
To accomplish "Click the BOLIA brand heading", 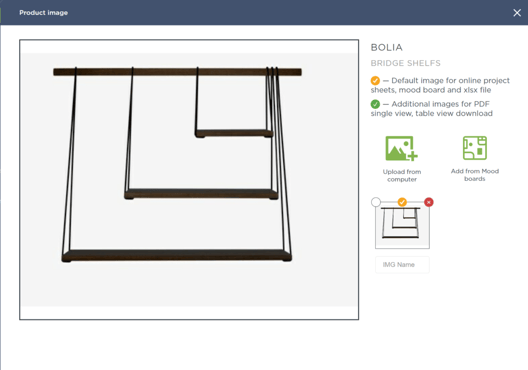I will point(387,47).
